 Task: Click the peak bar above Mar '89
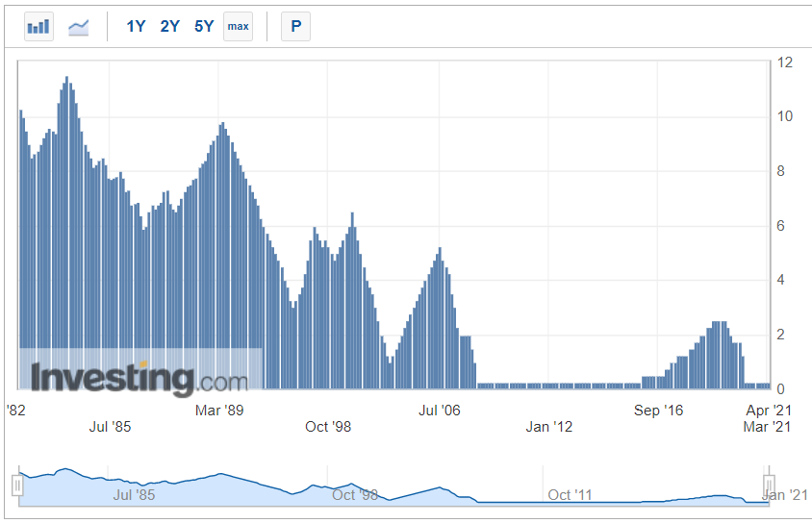point(222,256)
